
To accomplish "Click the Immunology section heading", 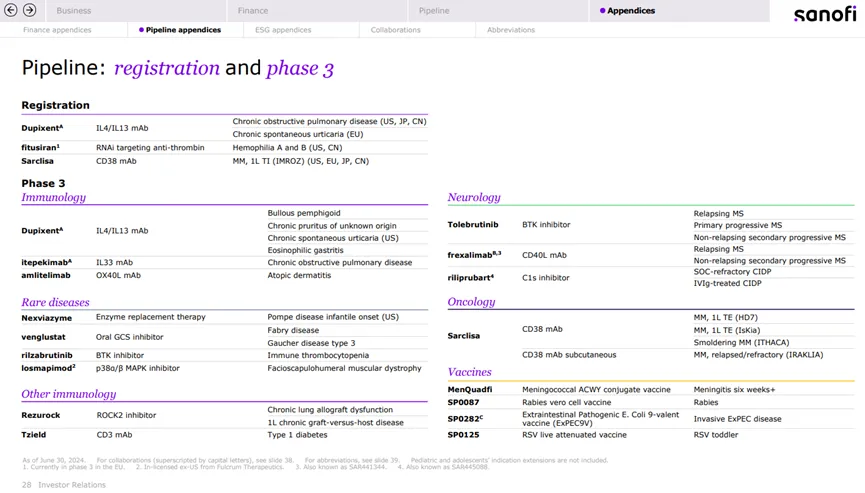I will (54, 198).
